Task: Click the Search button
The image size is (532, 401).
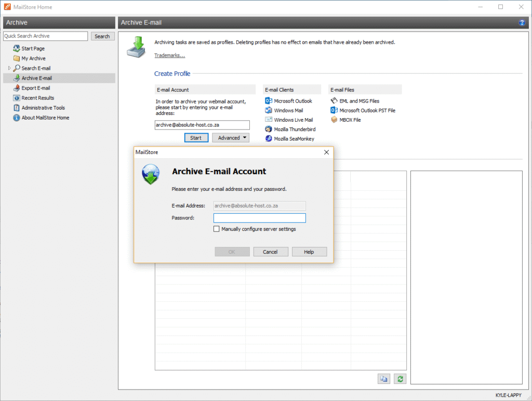Action: (102, 36)
